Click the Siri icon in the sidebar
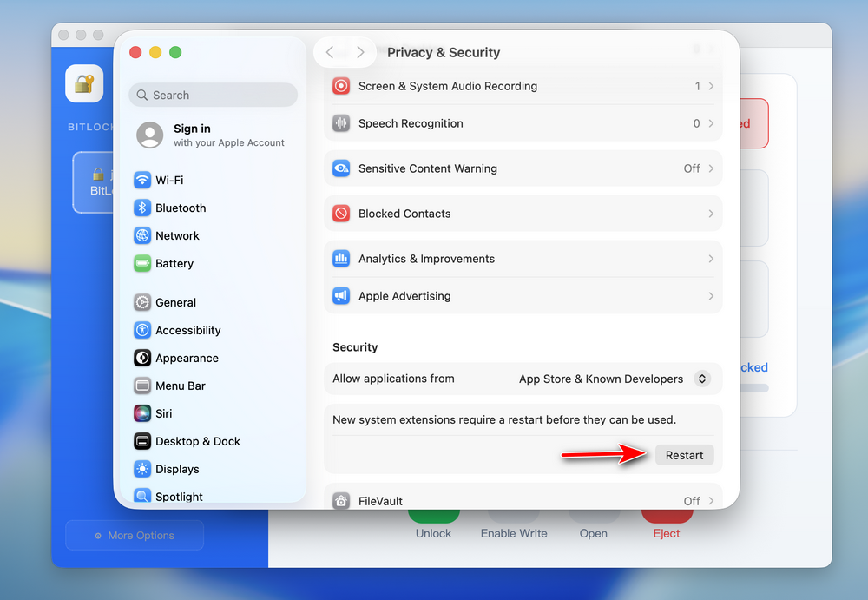868x600 pixels. [x=141, y=413]
